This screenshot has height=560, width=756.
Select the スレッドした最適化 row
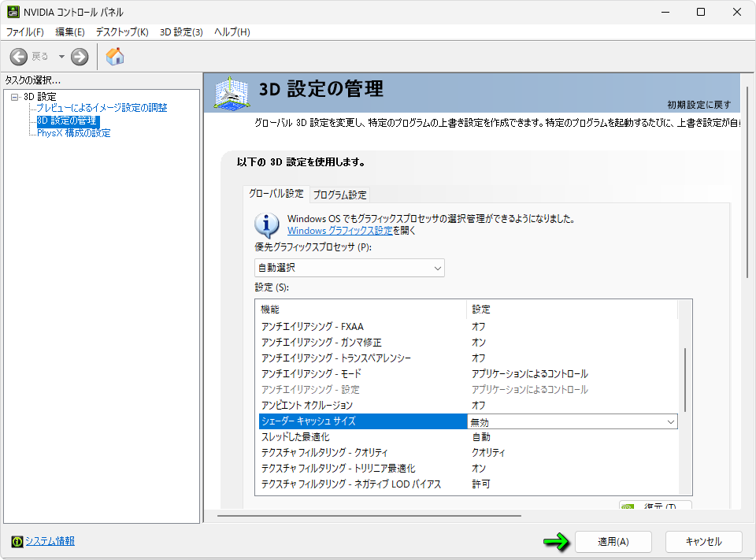pos(468,437)
